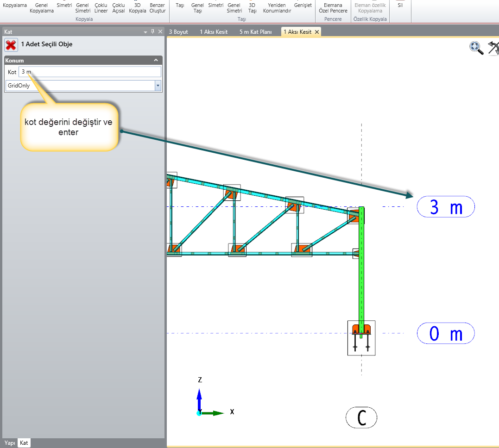Switch to the Yapı bottom tab

click(x=10, y=443)
